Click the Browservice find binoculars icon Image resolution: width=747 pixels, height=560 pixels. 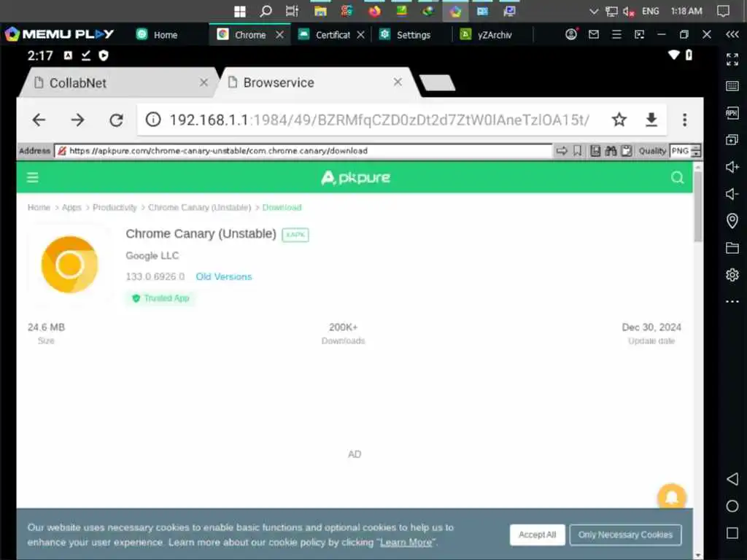tap(611, 151)
